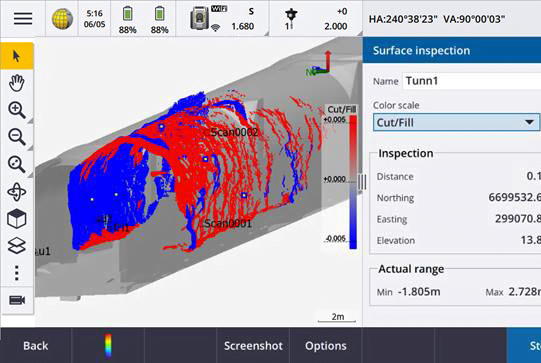Click the VA:90°00'03" angle readout
Screen dimensions: 541x363
click(474, 19)
